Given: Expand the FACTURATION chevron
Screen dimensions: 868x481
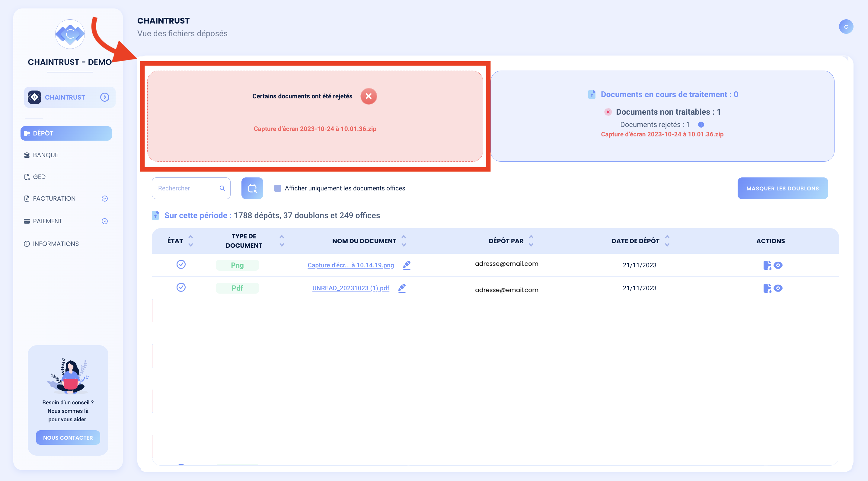Looking at the screenshot, I should [x=105, y=198].
